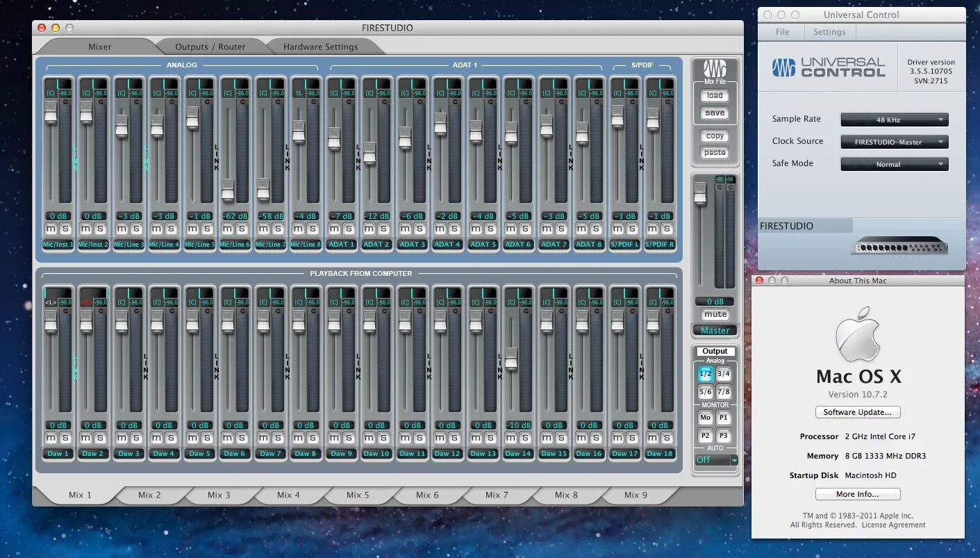Click the Apple logo in About This Mac

(x=858, y=336)
